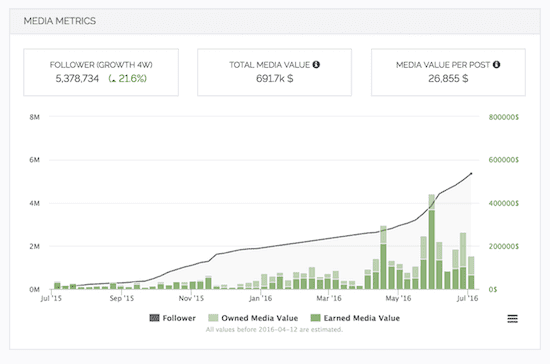Viewport: 550px width, 364px height.
Task: Click FOLLOWER (GROWTH 4W) card heading
Action: pyautogui.click(x=101, y=65)
